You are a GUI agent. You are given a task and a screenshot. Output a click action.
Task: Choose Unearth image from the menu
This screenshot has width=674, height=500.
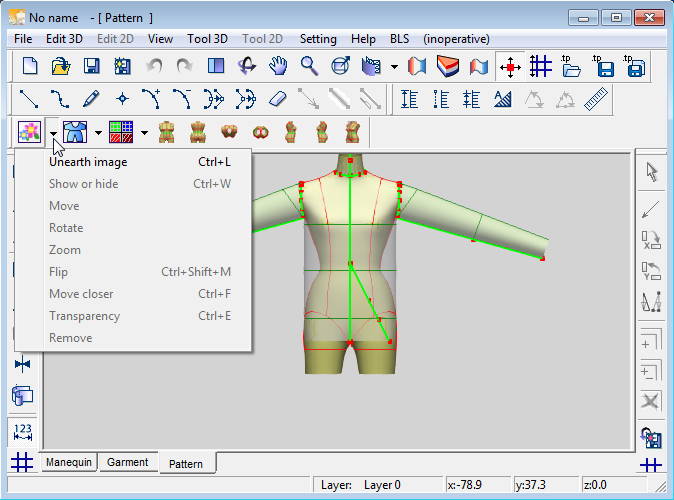tap(88, 162)
